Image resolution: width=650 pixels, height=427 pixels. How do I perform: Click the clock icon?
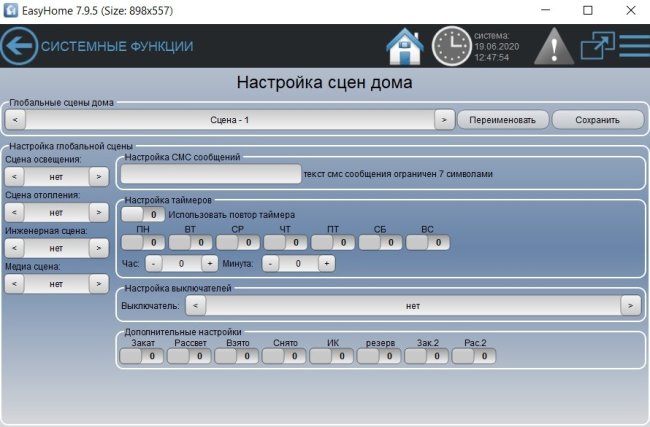[x=451, y=46]
